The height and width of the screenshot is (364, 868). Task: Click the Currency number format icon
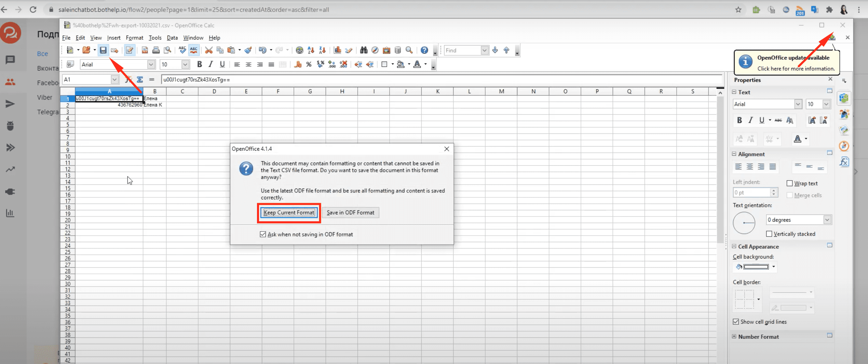(298, 64)
